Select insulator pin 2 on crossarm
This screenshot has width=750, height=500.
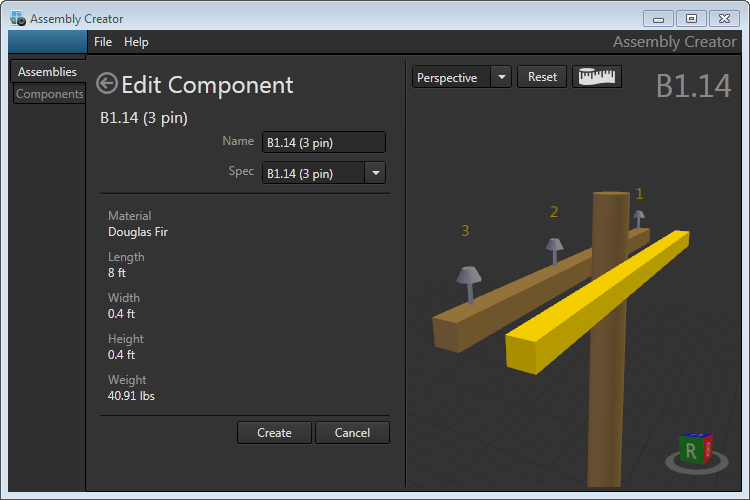click(553, 247)
